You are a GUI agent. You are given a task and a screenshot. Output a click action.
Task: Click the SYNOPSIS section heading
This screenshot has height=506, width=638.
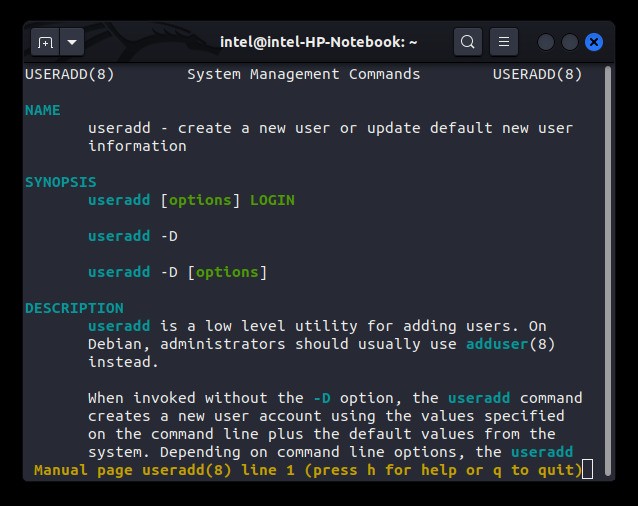click(x=61, y=182)
